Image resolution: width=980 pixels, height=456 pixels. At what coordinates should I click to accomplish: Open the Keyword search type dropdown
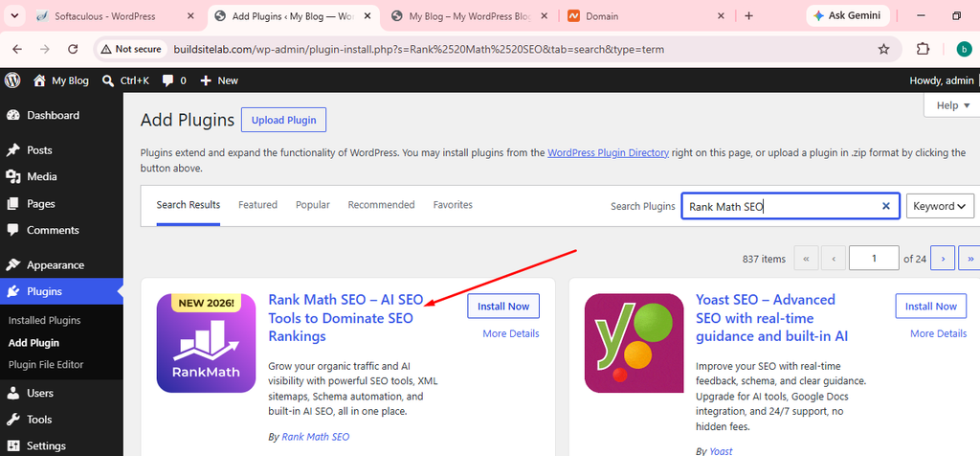click(940, 206)
